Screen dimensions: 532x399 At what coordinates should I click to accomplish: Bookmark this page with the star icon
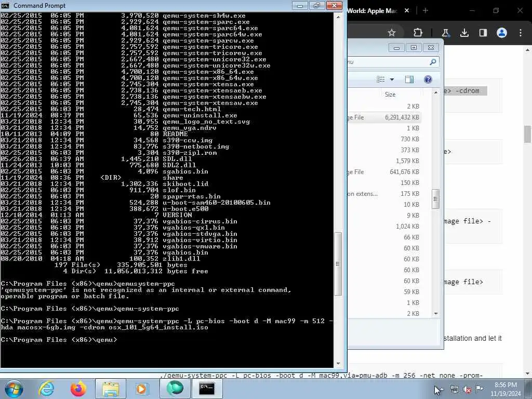click(392, 33)
